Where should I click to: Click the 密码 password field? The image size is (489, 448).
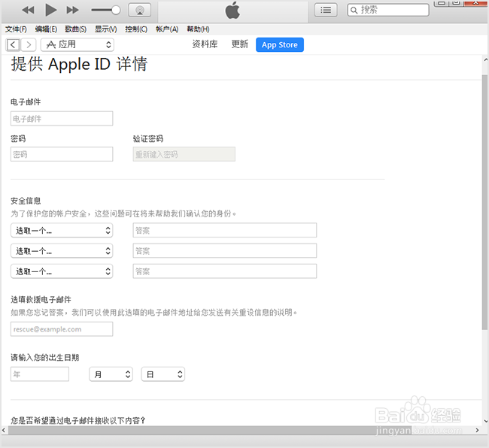point(62,154)
